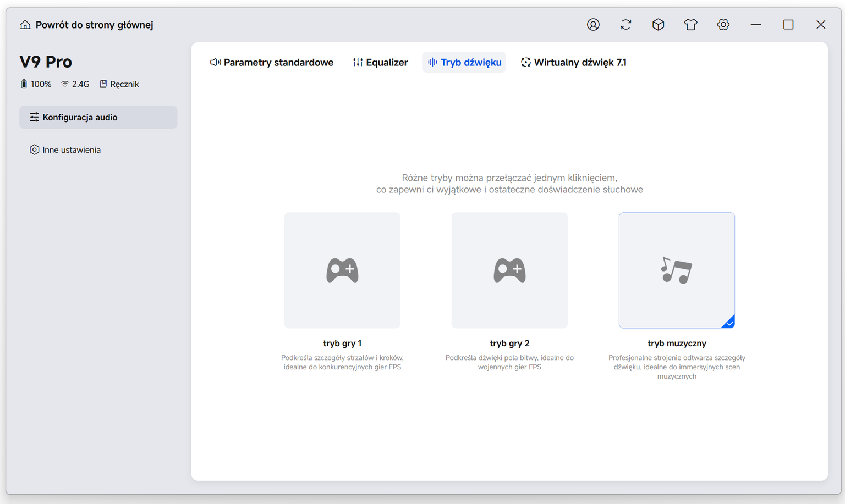This screenshot has height=504, width=845.
Task: Click the tryb gry 1 label
Action: pyautogui.click(x=342, y=343)
